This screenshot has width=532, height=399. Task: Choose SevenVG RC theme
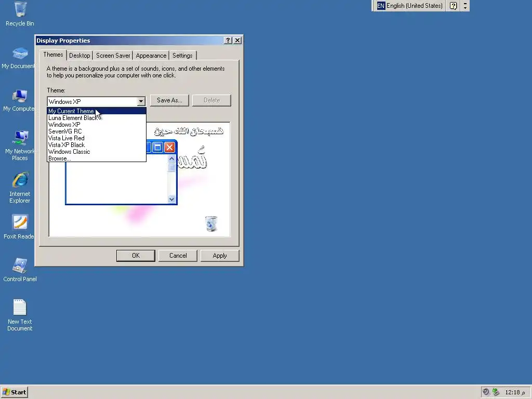pos(97,131)
